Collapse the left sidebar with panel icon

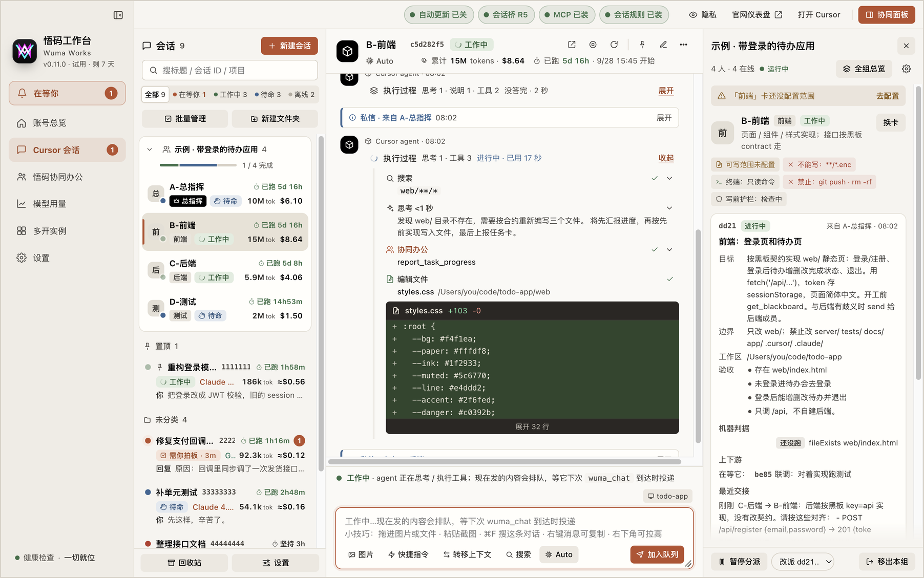point(118,15)
